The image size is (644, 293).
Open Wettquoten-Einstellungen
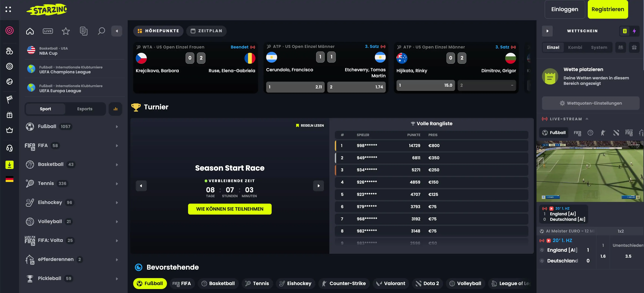(590, 103)
